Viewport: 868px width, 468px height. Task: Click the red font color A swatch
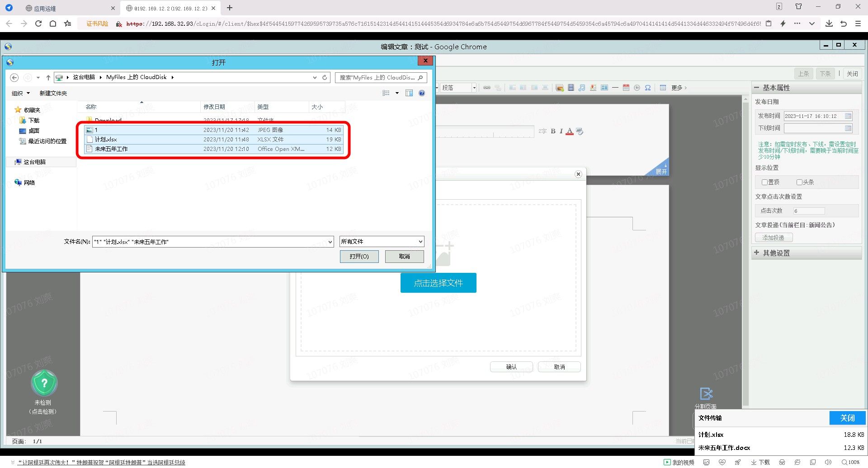[x=570, y=131]
